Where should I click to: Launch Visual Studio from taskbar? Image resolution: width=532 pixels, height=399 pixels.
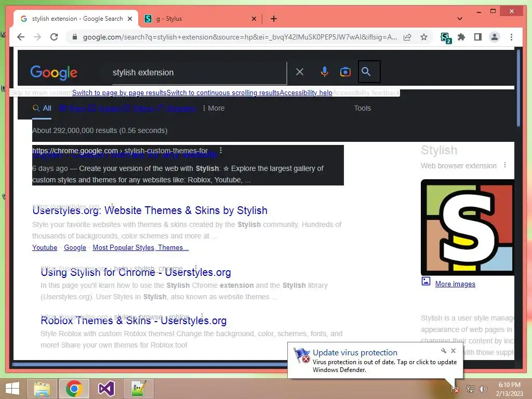[x=106, y=389]
